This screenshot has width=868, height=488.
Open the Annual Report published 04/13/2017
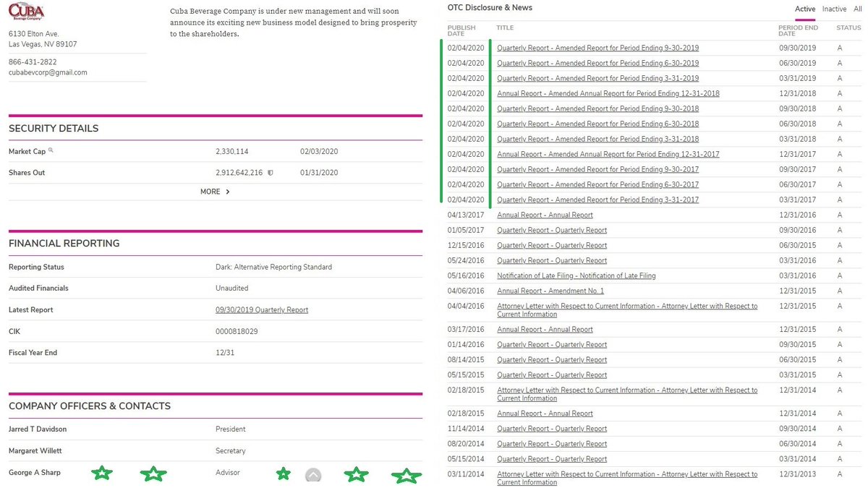click(545, 215)
